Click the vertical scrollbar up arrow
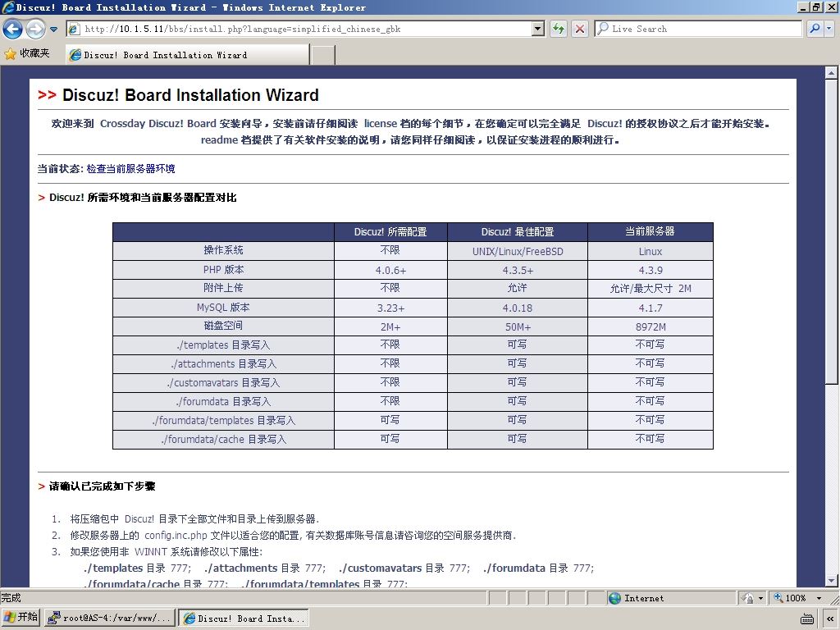Image resolution: width=840 pixels, height=630 pixels. 831,72
